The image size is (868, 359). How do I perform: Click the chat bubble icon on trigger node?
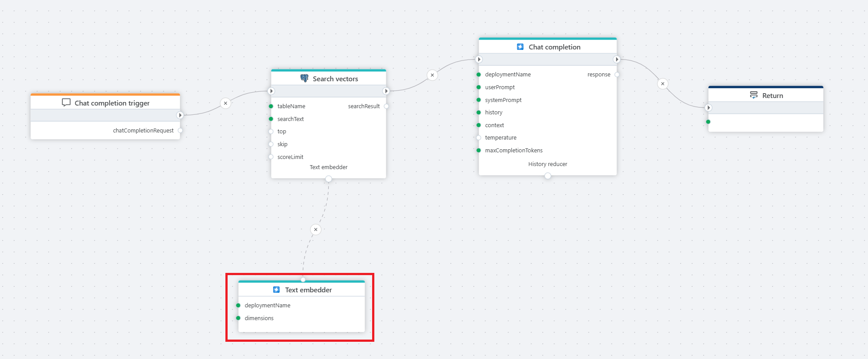(66, 102)
